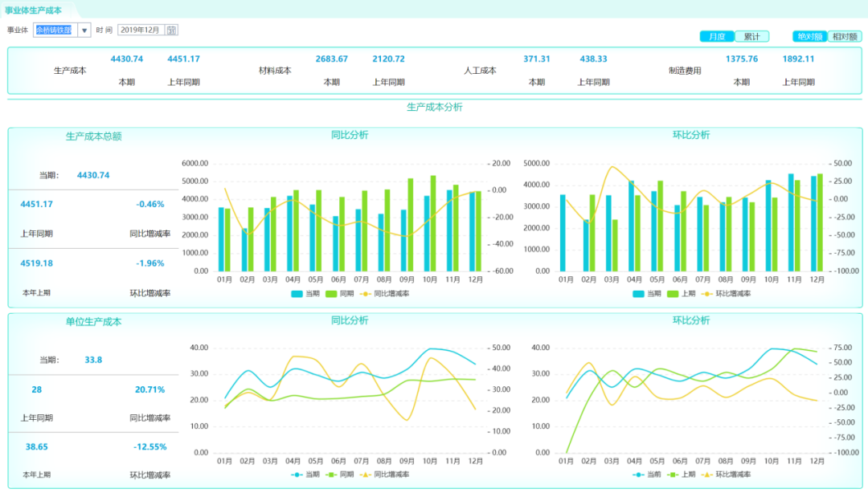Switch to 累计 cumulative view
The width and height of the screenshot is (868, 493).
752,36
